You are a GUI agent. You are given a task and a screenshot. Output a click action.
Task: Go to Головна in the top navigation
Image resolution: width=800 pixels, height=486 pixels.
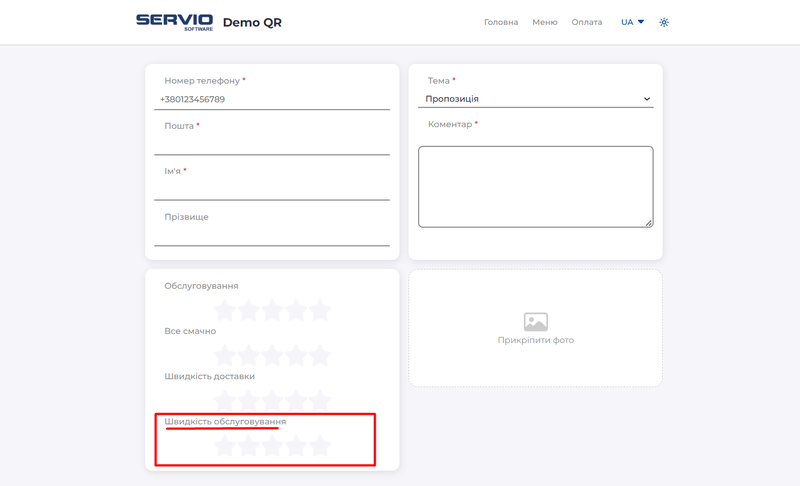(501, 22)
